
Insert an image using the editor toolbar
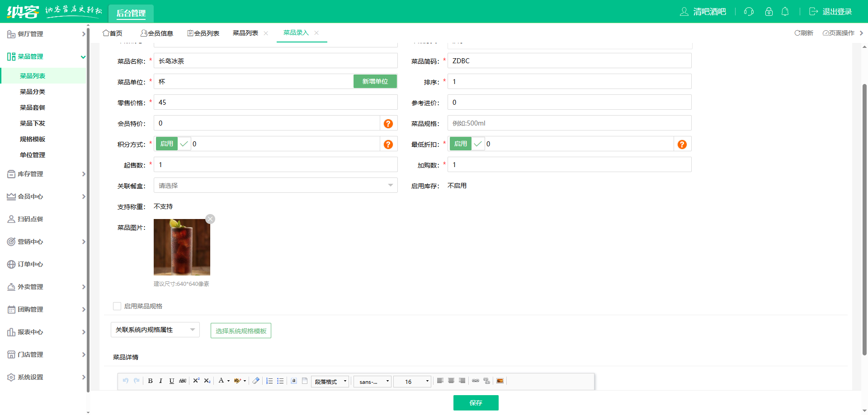[500, 381]
